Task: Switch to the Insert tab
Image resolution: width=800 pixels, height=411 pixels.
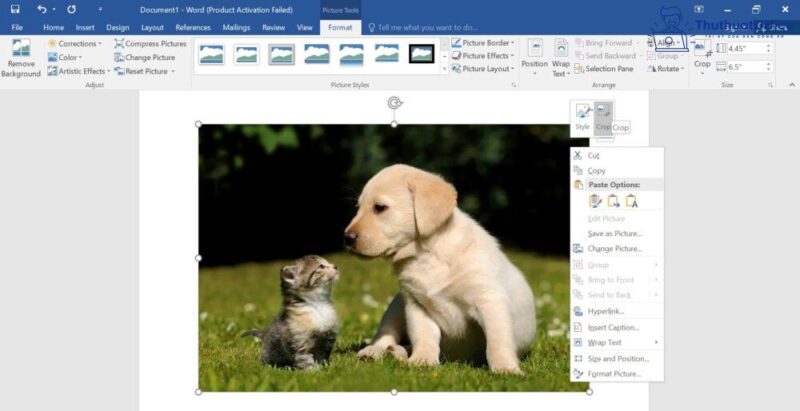Action: [85, 28]
